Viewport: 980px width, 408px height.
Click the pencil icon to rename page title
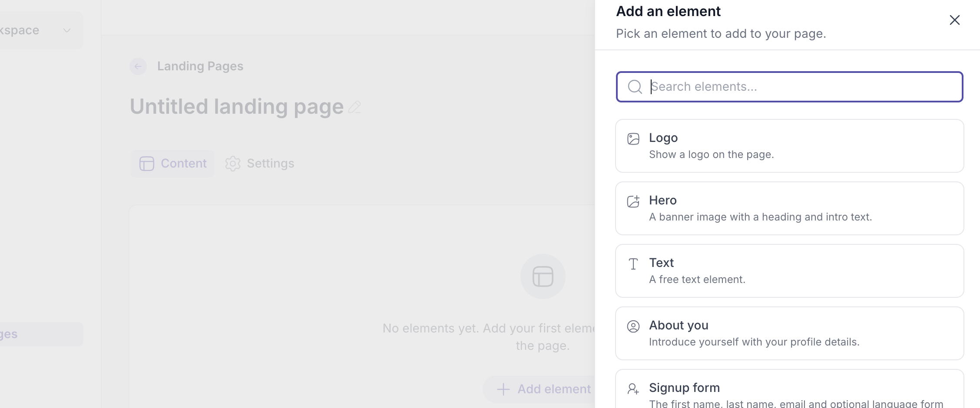(354, 107)
